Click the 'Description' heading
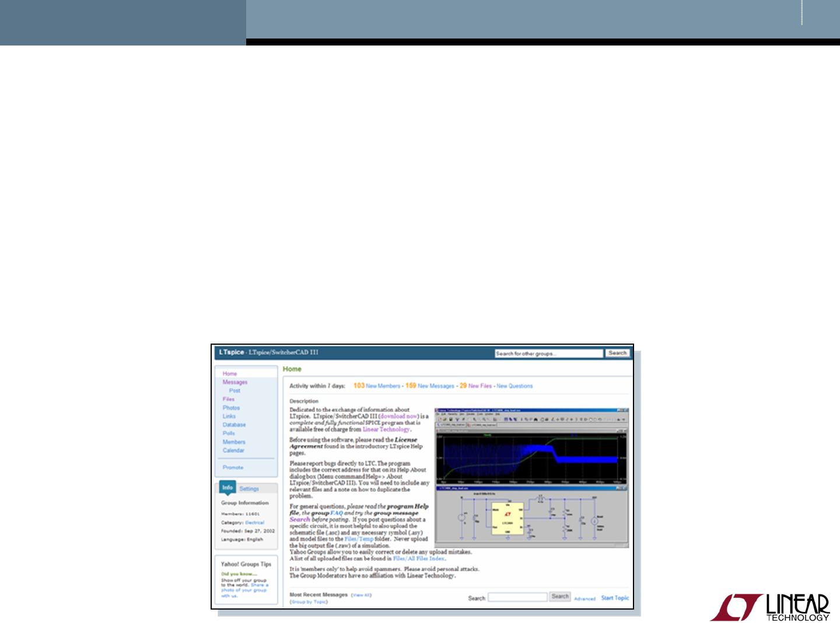This screenshot has height=623, width=840. (x=304, y=401)
